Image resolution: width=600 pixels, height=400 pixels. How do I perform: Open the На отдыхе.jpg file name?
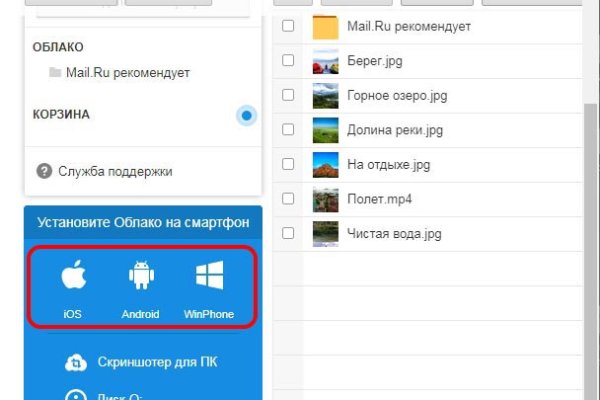tap(388, 165)
